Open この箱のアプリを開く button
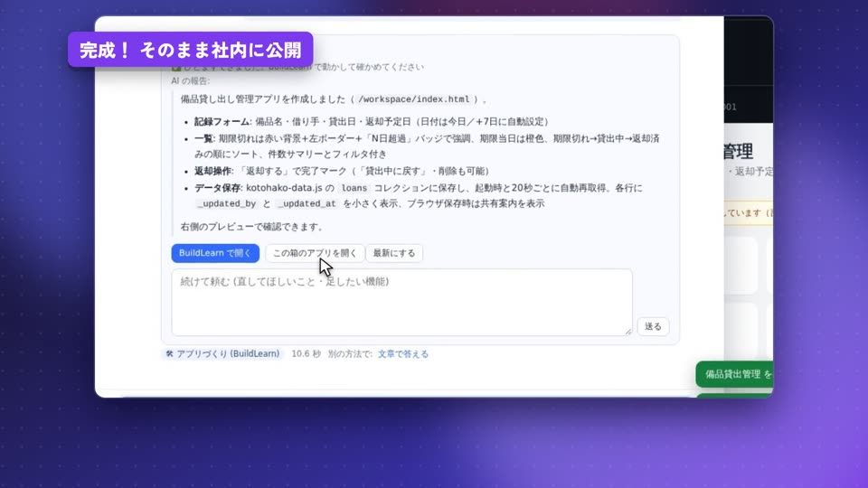Viewport: 868px width, 488px height. pos(315,253)
